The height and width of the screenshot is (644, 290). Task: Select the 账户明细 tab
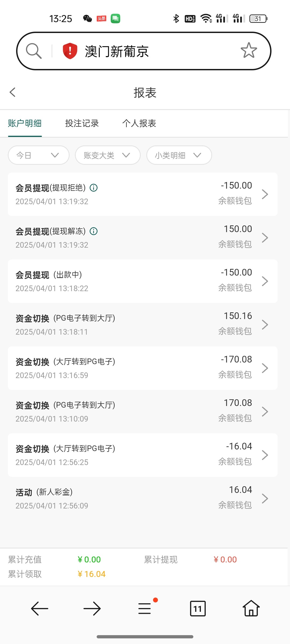(25, 123)
